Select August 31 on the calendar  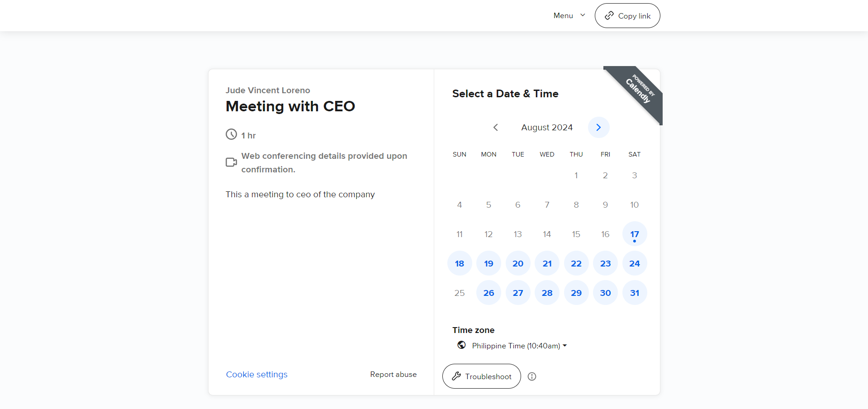pyautogui.click(x=634, y=293)
